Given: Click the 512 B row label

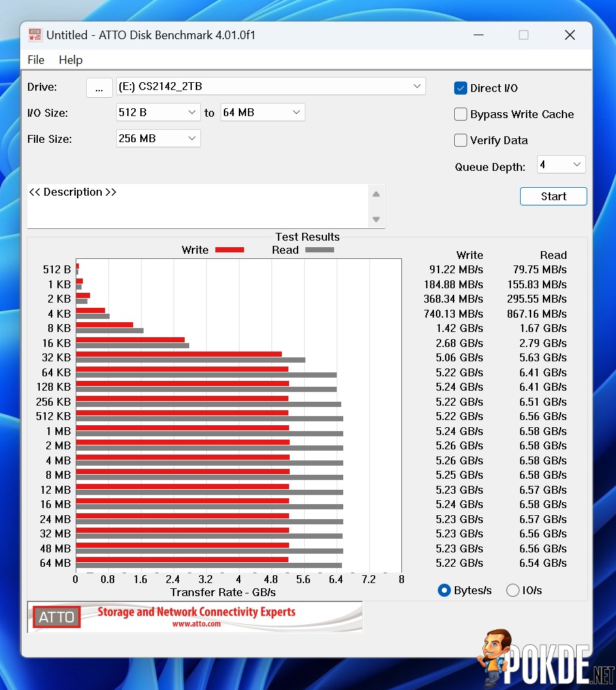Looking at the screenshot, I should pos(57,270).
